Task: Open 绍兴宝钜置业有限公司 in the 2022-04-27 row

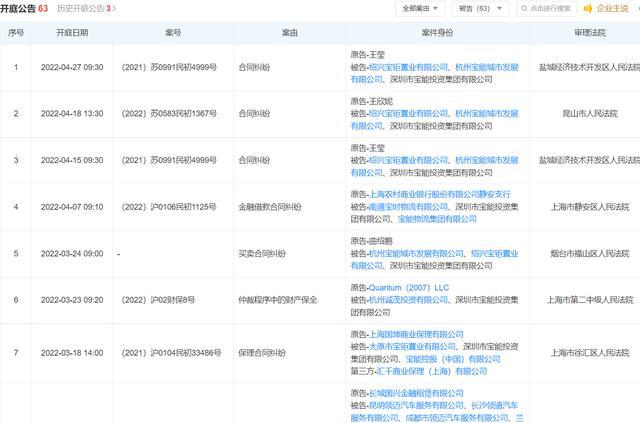Action: click(408, 67)
